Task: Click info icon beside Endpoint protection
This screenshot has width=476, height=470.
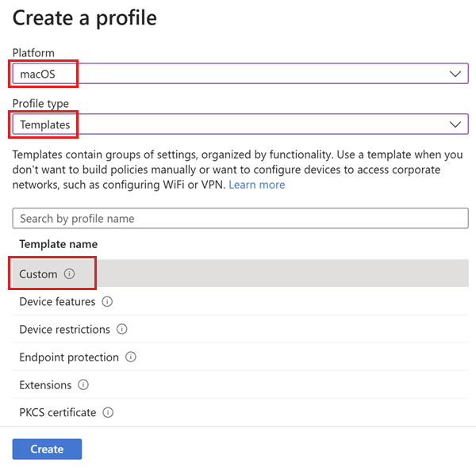Action: [x=131, y=357]
